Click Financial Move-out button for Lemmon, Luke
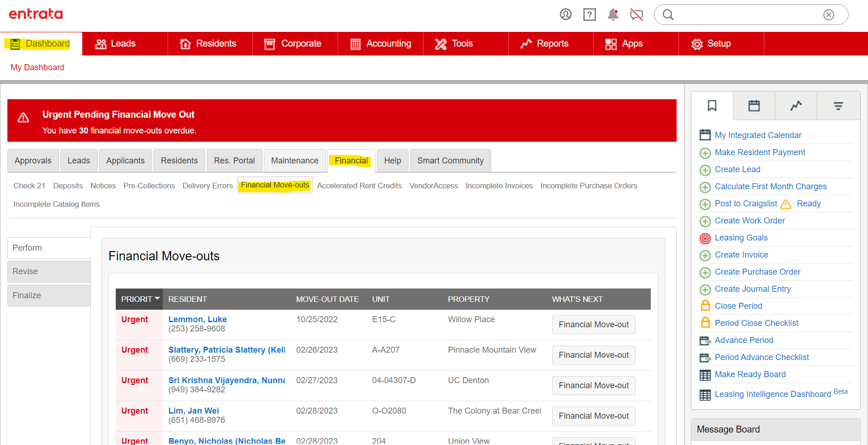Screen dimensions: 868x445 tap(594, 325)
